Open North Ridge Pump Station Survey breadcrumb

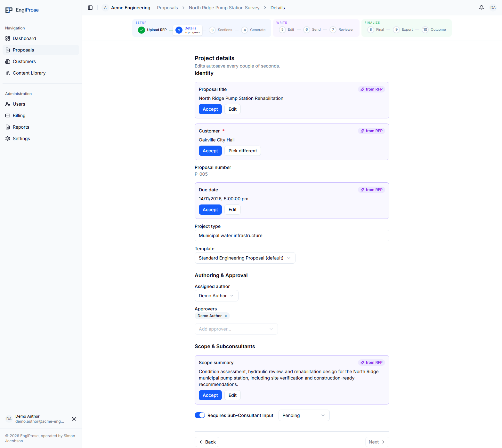pos(224,8)
